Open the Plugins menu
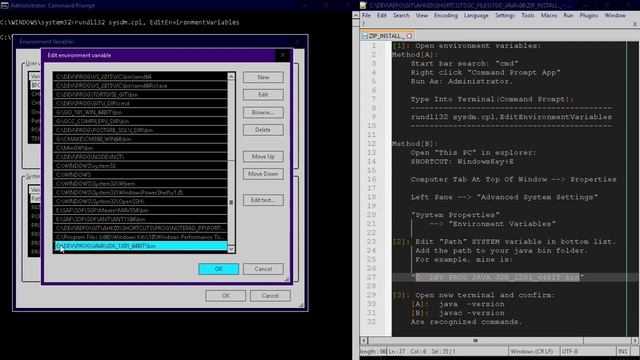640x360 pixels. (589, 16)
